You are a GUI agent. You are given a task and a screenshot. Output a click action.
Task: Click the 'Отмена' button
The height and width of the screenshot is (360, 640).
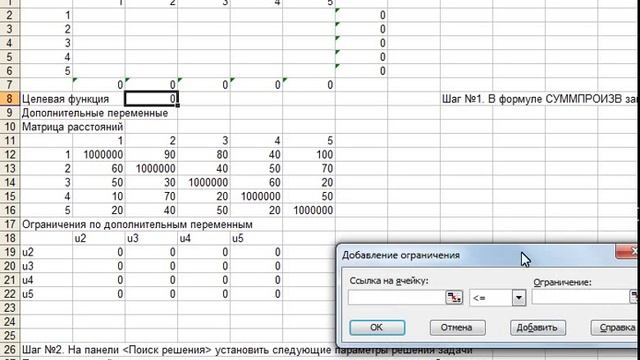click(457, 327)
